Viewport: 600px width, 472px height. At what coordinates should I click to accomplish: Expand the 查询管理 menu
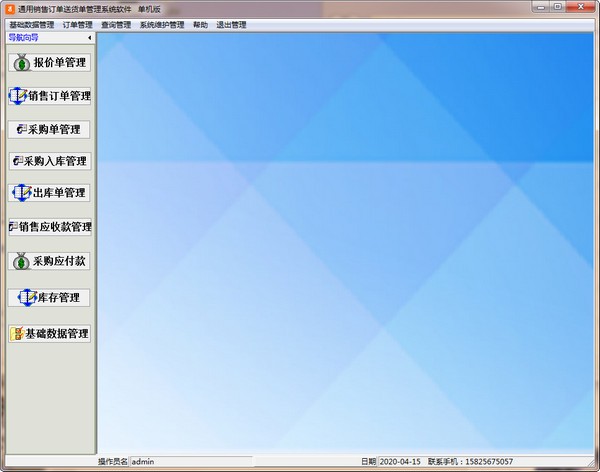tap(116, 25)
